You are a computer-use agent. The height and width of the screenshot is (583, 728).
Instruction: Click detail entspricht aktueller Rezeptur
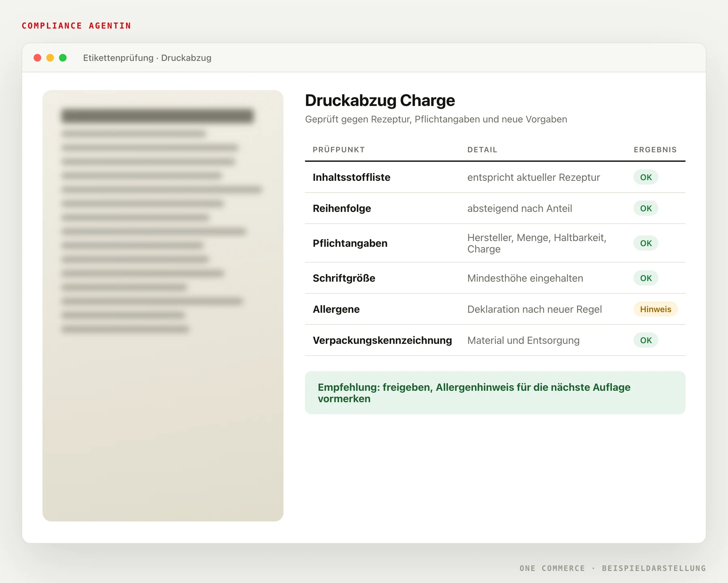pos(533,177)
